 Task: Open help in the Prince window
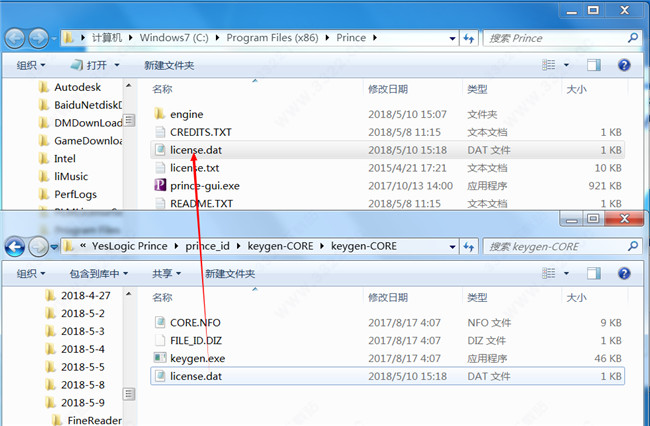[624, 65]
